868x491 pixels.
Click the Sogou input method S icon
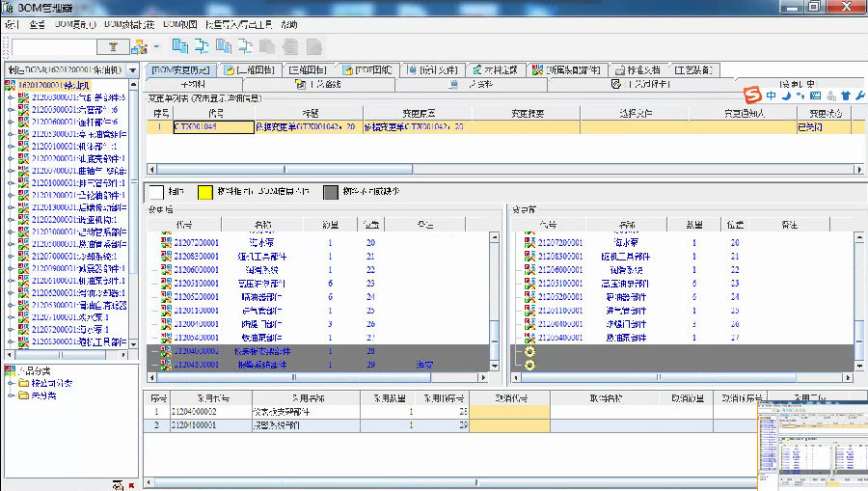(x=752, y=95)
